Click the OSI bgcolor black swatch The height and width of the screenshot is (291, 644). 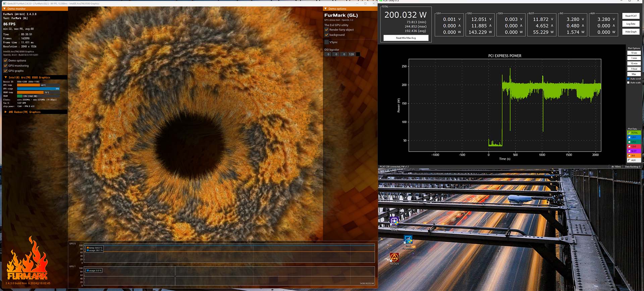(358, 54)
